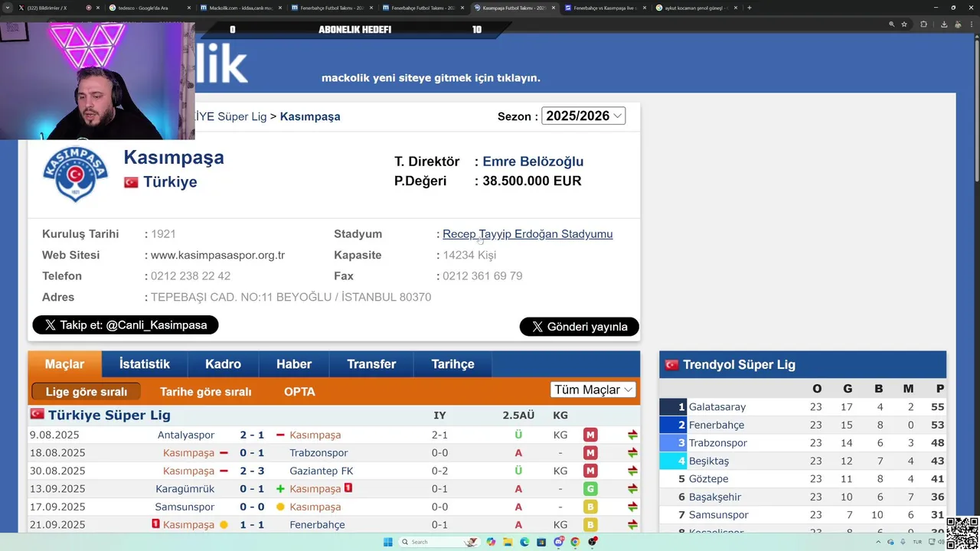The height and width of the screenshot is (551, 980).
Task: Click the Turkish flag next to Türkiye
Action: point(131,182)
